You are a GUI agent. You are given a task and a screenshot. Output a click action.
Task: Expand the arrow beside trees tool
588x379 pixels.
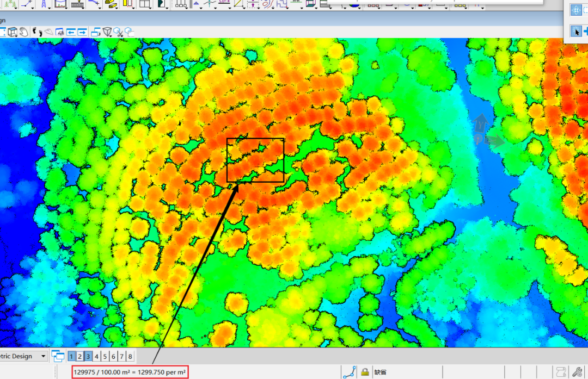coord(16,8)
